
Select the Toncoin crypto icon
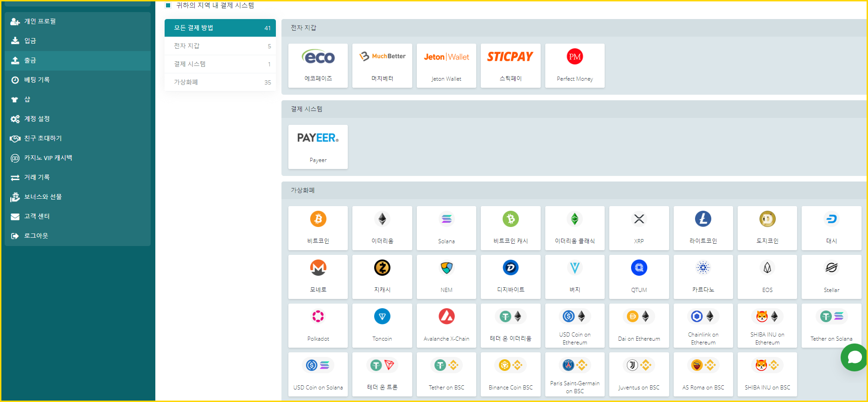click(382, 317)
